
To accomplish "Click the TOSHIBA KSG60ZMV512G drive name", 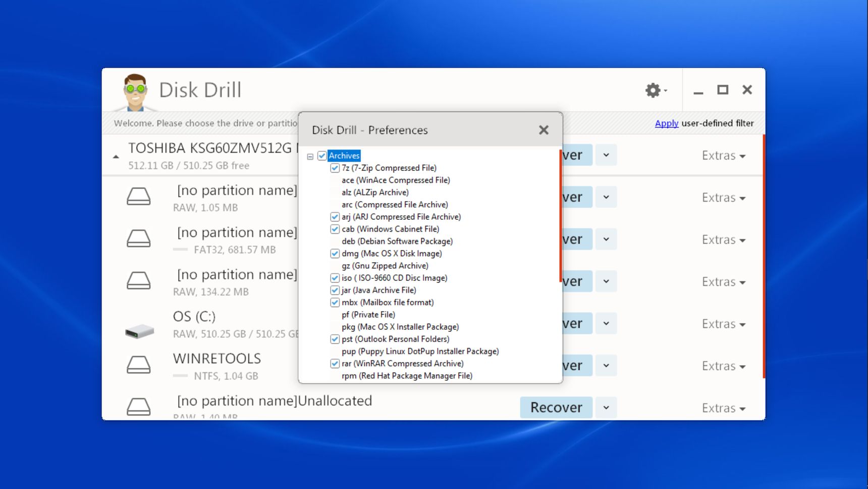I will [x=212, y=148].
